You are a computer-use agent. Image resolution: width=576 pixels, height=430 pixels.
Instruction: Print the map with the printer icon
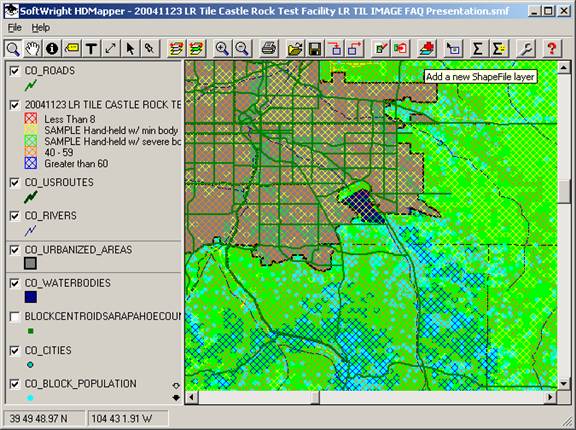[x=269, y=48]
